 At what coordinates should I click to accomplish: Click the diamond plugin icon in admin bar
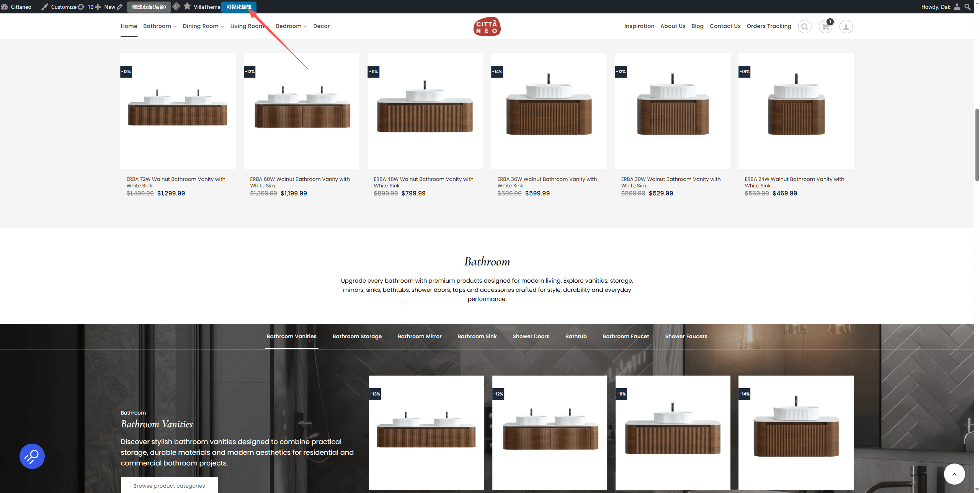pos(176,7)
